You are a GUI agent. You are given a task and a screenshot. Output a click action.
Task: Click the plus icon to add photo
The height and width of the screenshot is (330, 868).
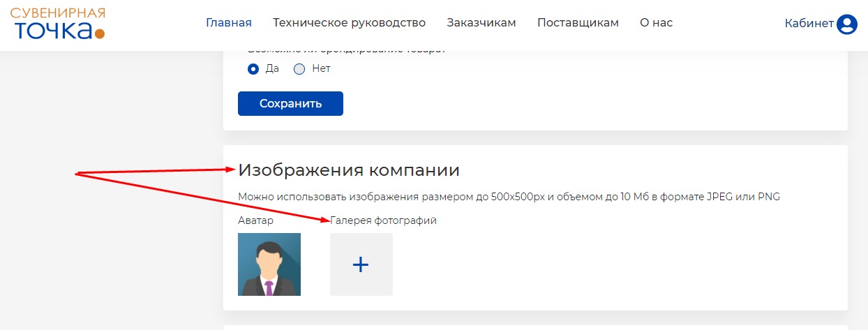[x=361, y=264]
